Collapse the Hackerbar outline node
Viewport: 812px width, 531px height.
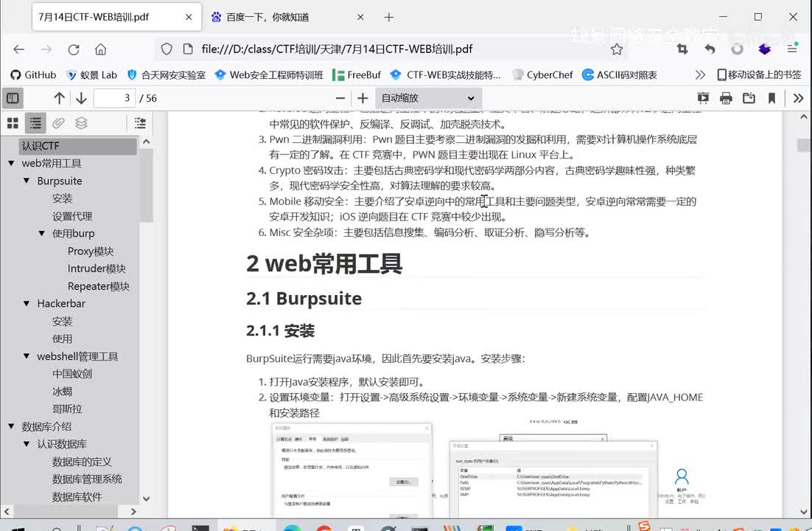(x=27, y=303)
